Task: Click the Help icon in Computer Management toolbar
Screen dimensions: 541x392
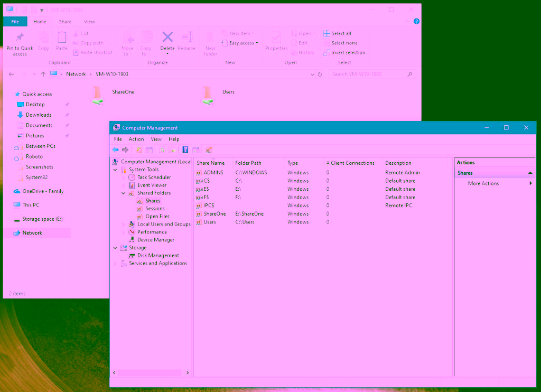Action: 185,150
